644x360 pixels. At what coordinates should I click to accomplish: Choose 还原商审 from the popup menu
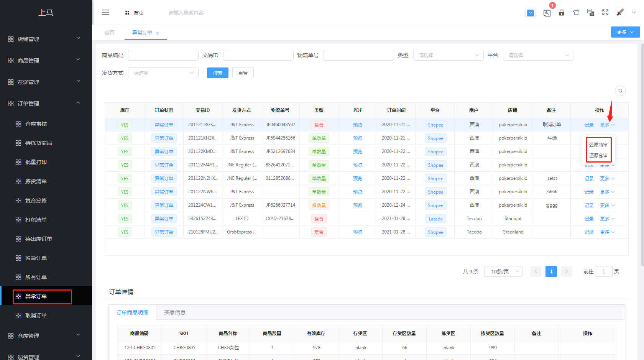pos(598,145)
